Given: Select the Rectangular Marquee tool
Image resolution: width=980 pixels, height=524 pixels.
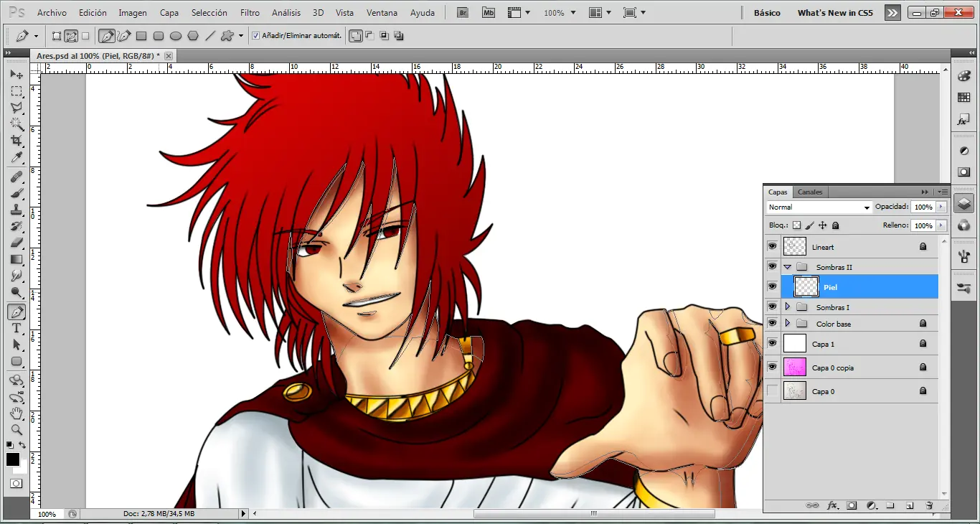Looking at the screenshot, I should click(x=16, y=91).
